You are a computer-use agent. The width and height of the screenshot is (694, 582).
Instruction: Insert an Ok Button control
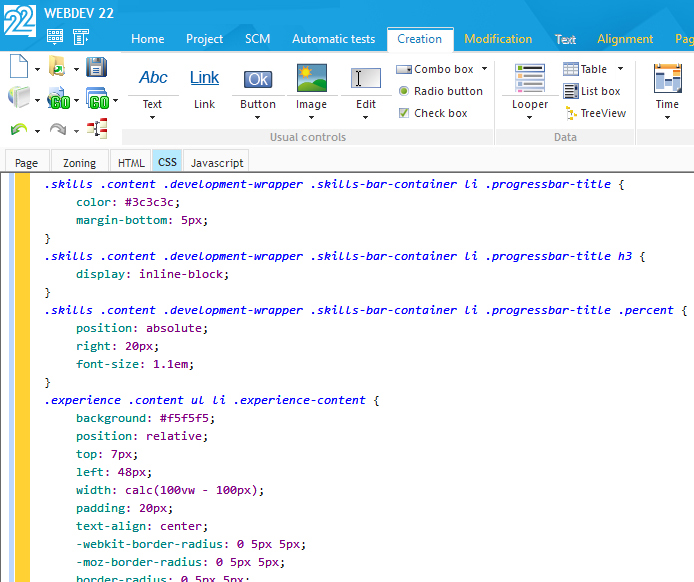coord(258,79)
